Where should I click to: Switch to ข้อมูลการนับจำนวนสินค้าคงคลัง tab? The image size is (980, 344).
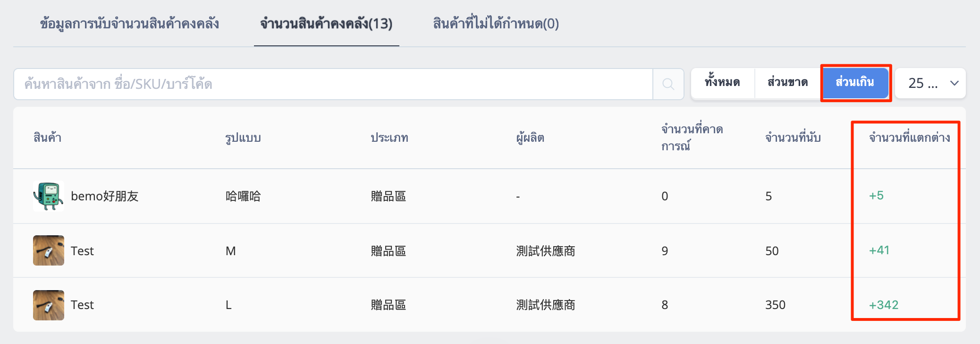tap(129, 23)
